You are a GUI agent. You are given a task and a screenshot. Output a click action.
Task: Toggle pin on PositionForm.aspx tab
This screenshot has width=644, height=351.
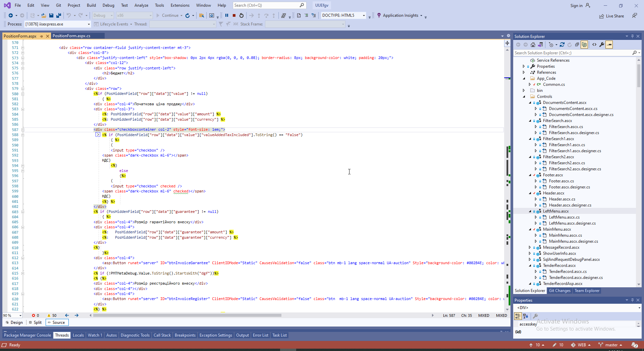click(x=42, y=36)
